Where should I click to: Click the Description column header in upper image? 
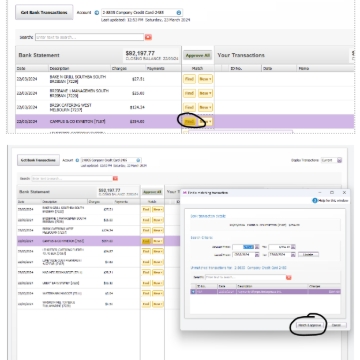[79, 68]
